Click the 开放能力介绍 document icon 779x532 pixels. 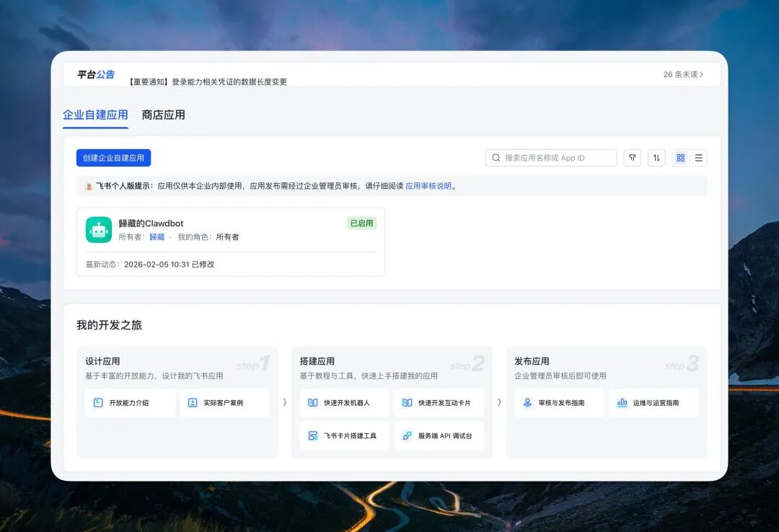(97, 402)
